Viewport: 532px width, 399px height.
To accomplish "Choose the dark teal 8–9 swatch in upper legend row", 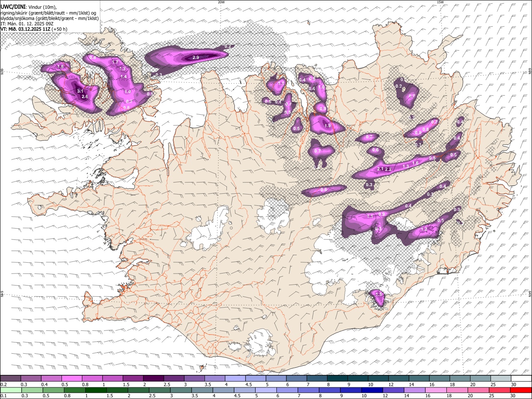I will 337,379.
